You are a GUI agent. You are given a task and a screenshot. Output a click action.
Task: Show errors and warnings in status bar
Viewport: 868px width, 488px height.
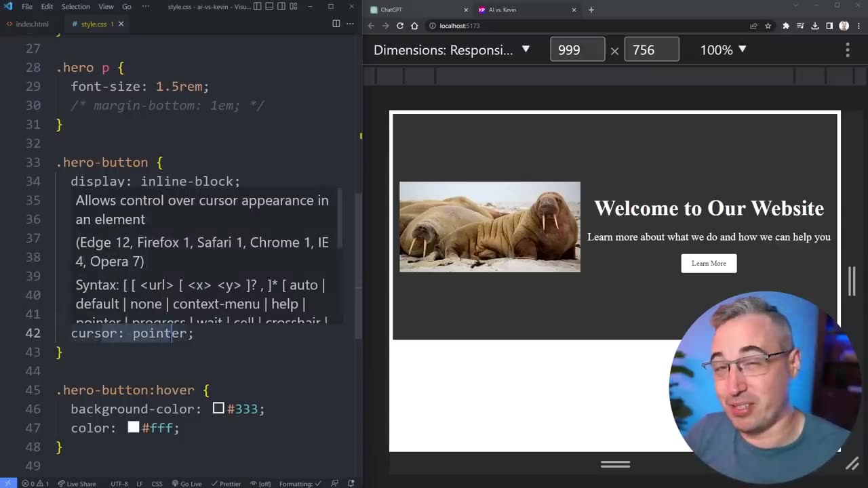pos(35,483)
